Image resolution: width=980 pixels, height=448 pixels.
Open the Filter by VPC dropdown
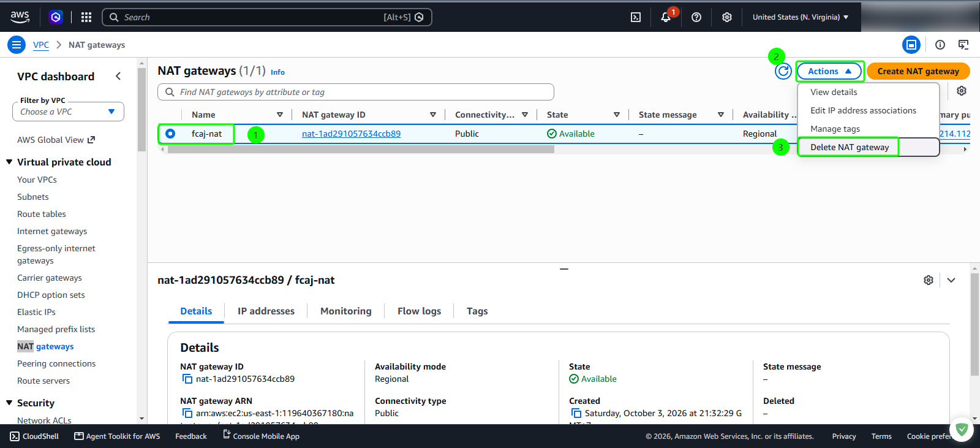click(68, 112)
